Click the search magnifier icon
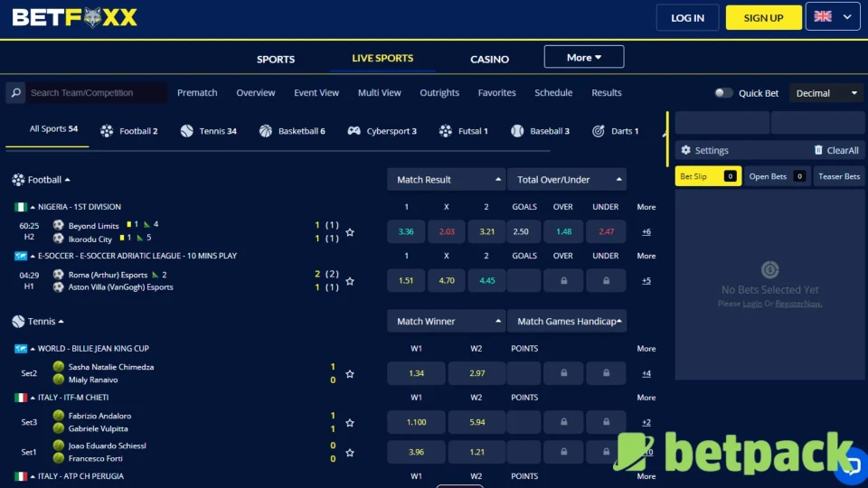 [15, 93]
